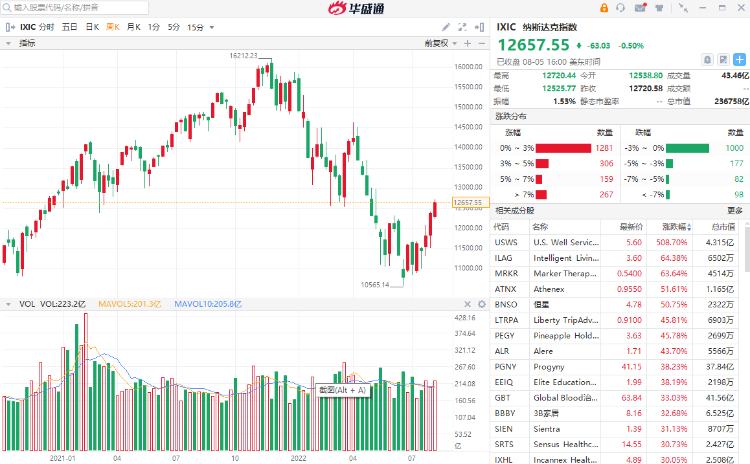The image size is (750, 464).
Task: Select the BBBY row
Action: 615,413
